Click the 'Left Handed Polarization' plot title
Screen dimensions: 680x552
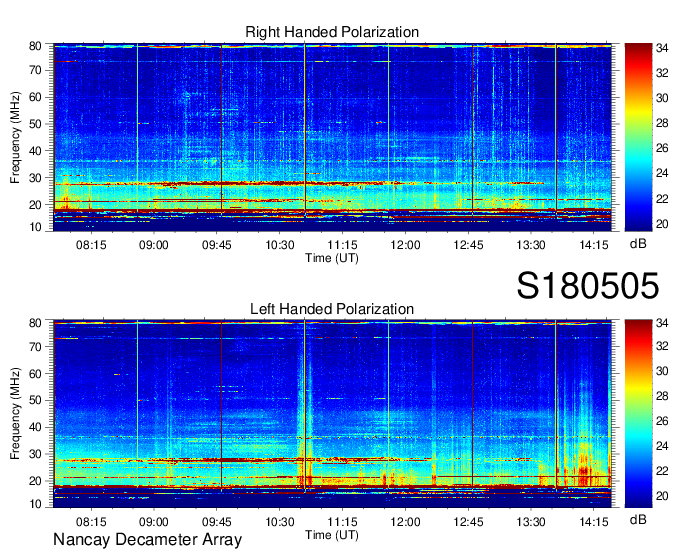332,309
